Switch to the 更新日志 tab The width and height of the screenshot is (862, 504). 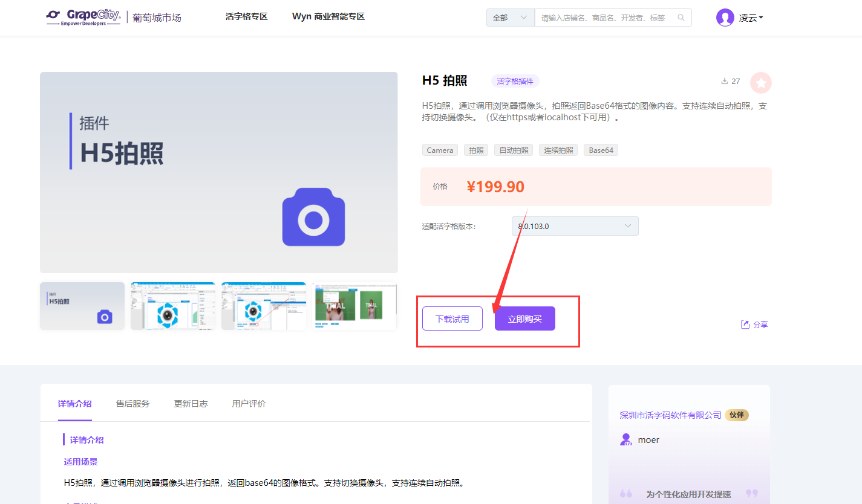point(191,404)
